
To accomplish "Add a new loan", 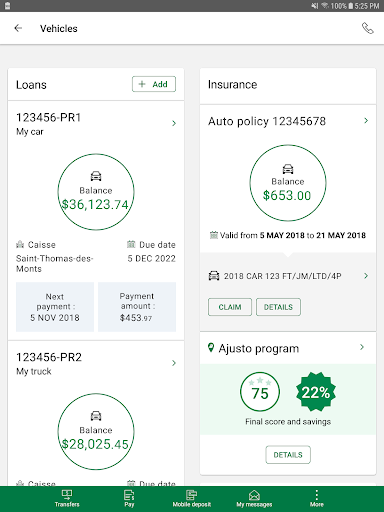I will point(154,84).
